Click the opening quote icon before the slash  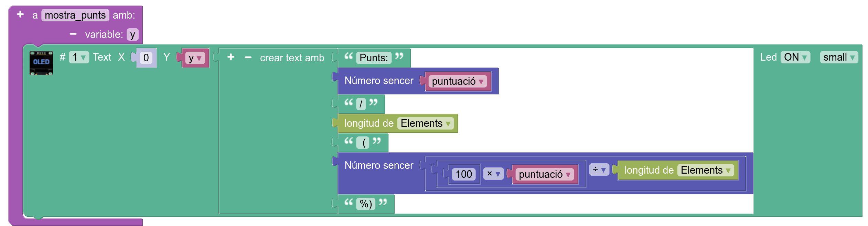pyautogui.click(x=349, y=102)
